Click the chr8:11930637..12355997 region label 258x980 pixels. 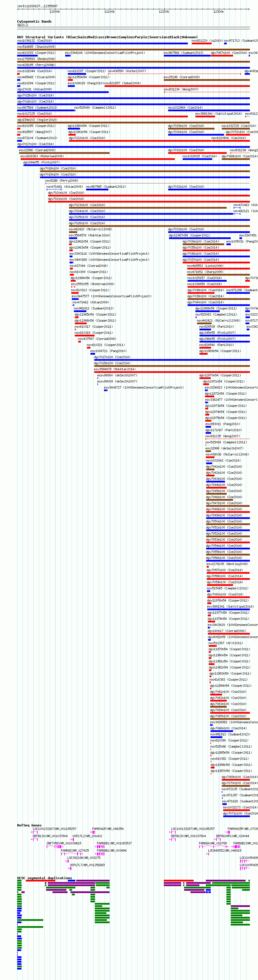pyautogui.click(x=37, y=6)
